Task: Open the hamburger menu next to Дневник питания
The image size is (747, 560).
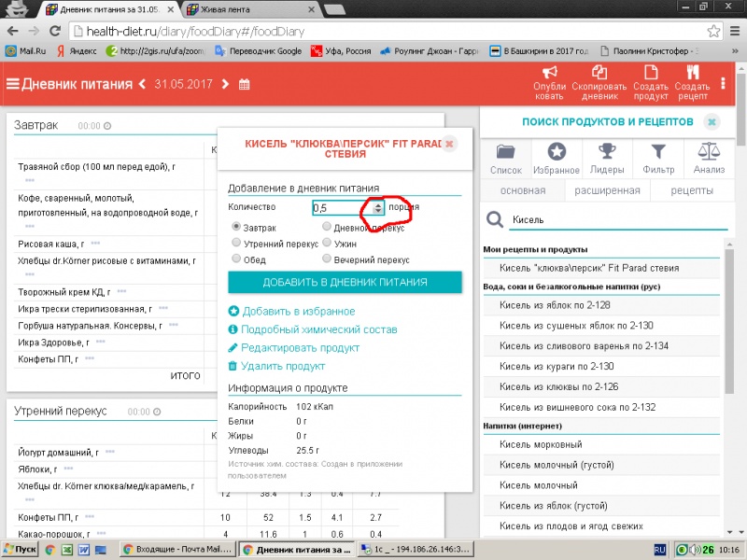Action: pos(13,84)
